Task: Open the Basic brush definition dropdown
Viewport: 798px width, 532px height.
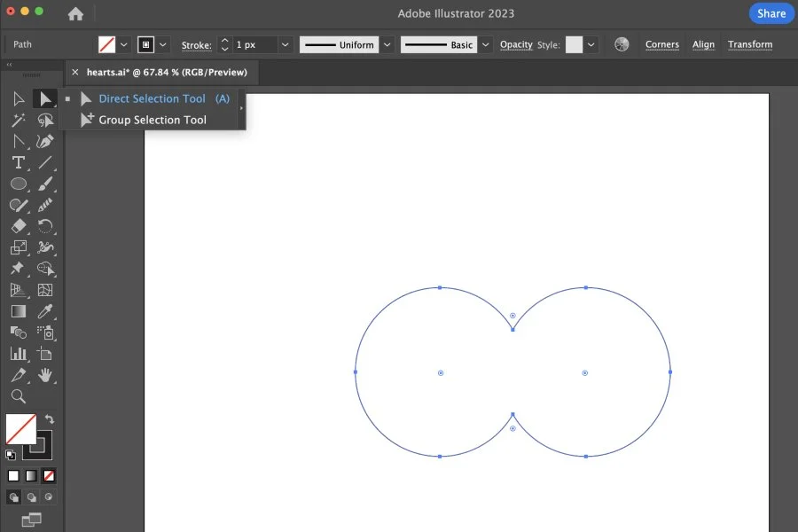Action: 486,45
